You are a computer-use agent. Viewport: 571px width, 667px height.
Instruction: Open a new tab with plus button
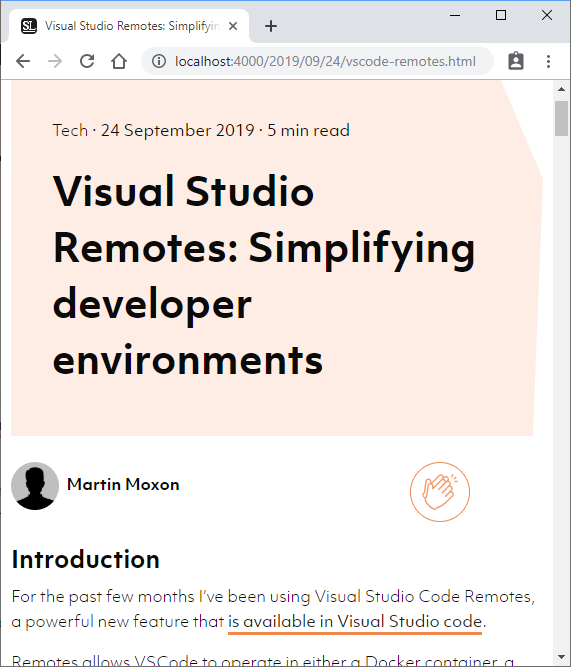271,26
